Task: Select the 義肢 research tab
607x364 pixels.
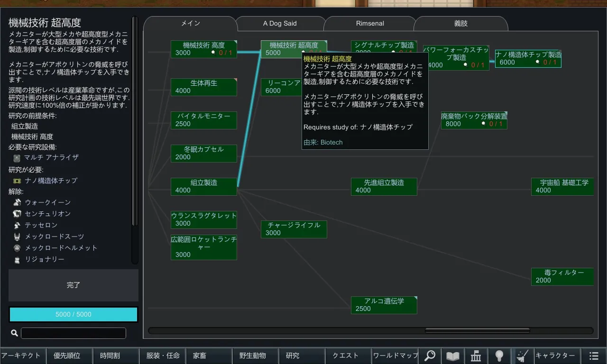Action: pos(460,23)
